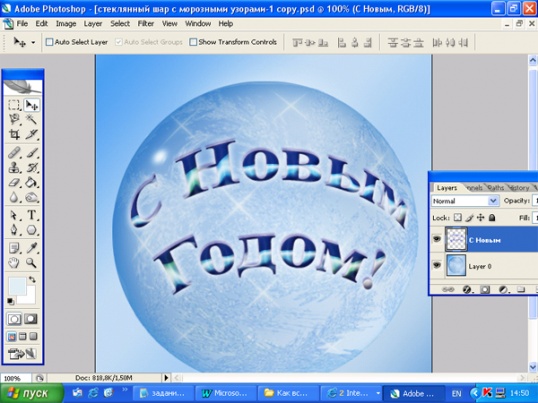Select the Brush tool
This screenshot has width=538, height=403.
pos(32,152)
